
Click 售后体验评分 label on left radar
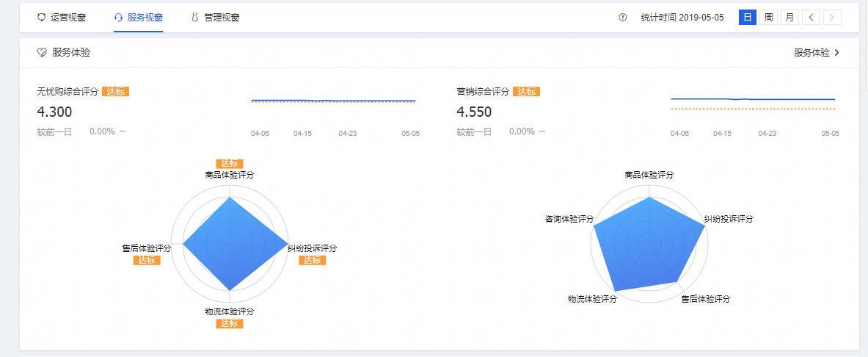pos(147,248)
